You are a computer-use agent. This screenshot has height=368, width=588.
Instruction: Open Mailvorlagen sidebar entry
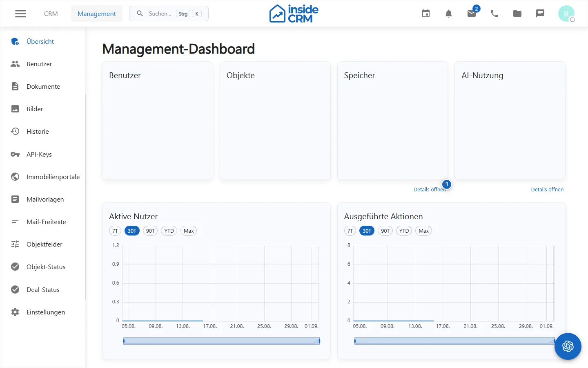click(43, 199)
